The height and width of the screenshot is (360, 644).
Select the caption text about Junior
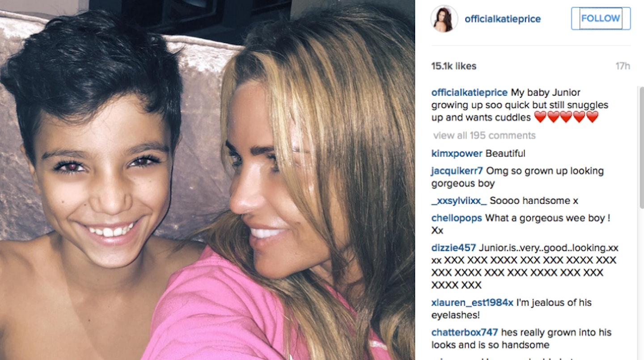(x=520, y=105)
